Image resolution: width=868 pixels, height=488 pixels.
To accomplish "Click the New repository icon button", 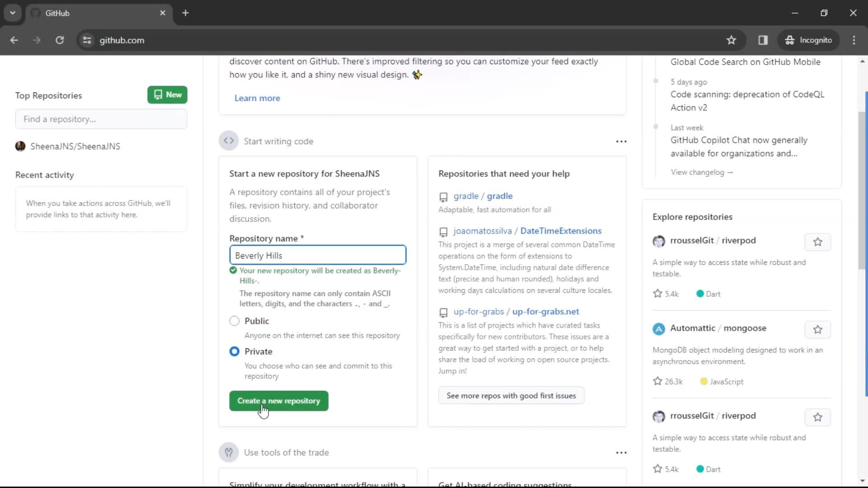I will pyautogui.click(x=168, y=95).
